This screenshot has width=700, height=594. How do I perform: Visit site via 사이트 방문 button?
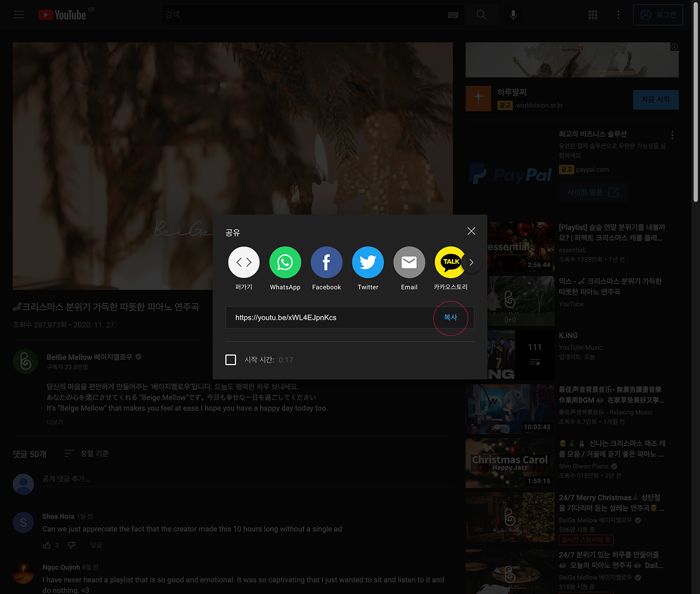(593, 192)
